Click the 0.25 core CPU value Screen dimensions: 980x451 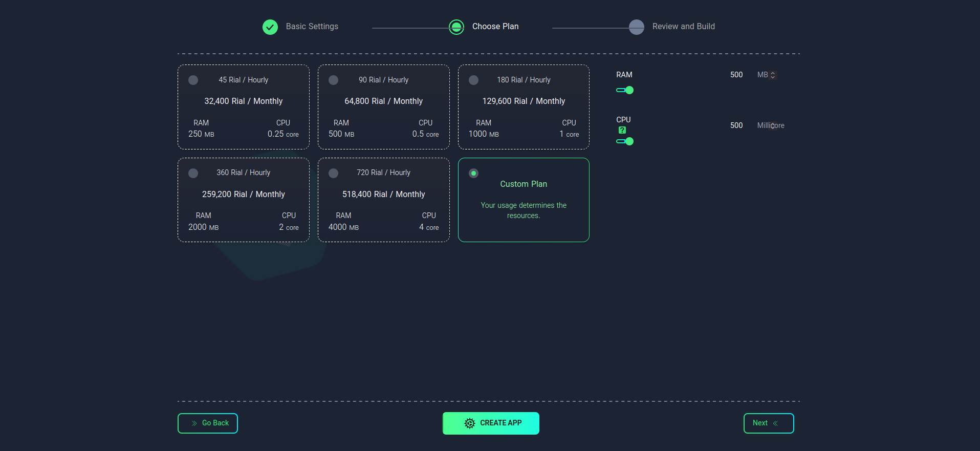pos(283,134)
